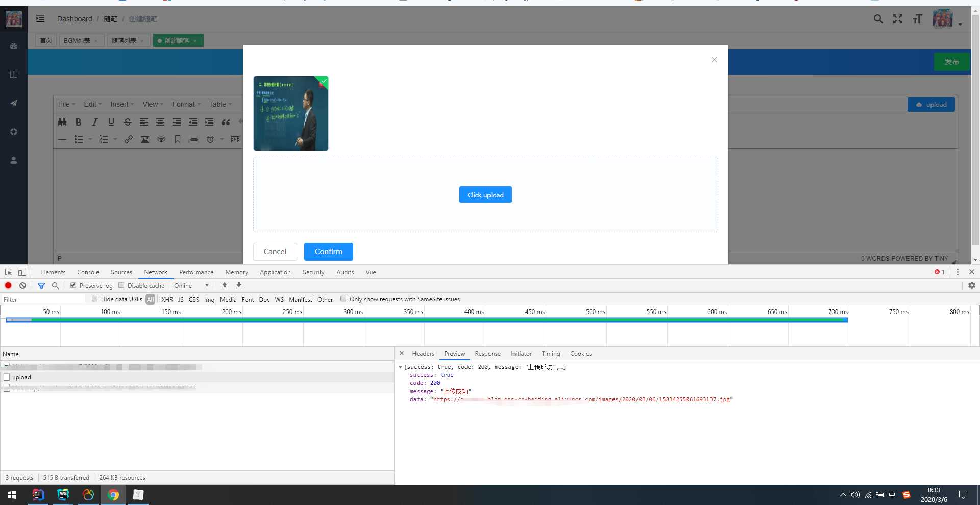This screenshot has height=505, width=980.
Task: Open the Response tab of the request
Action: (x=487, y=354)
